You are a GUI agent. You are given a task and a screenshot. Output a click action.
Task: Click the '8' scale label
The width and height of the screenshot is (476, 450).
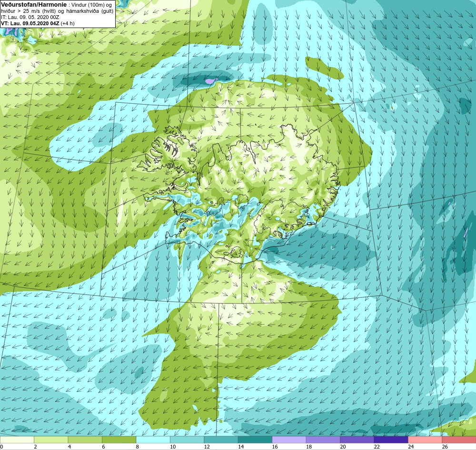point(138,447)
